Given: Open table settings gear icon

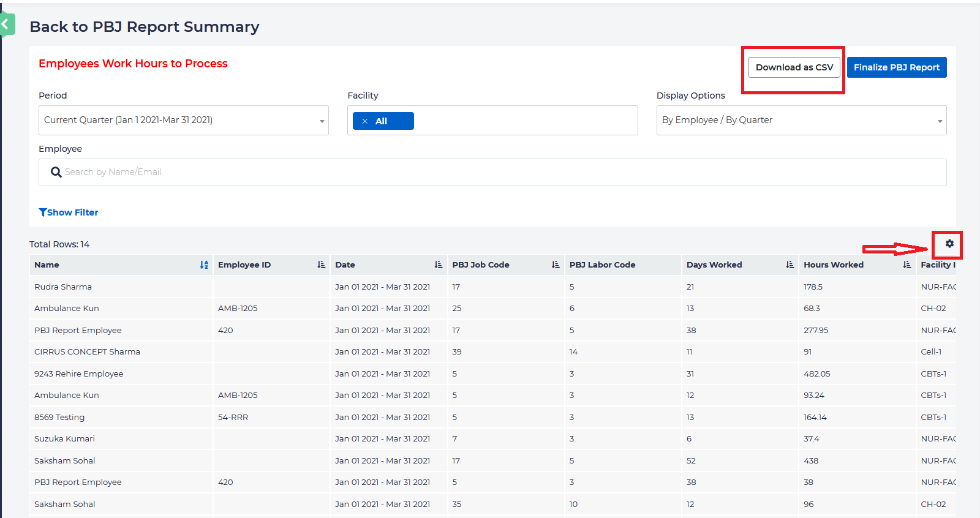Looking at the screenshot, I should [949, 244].
